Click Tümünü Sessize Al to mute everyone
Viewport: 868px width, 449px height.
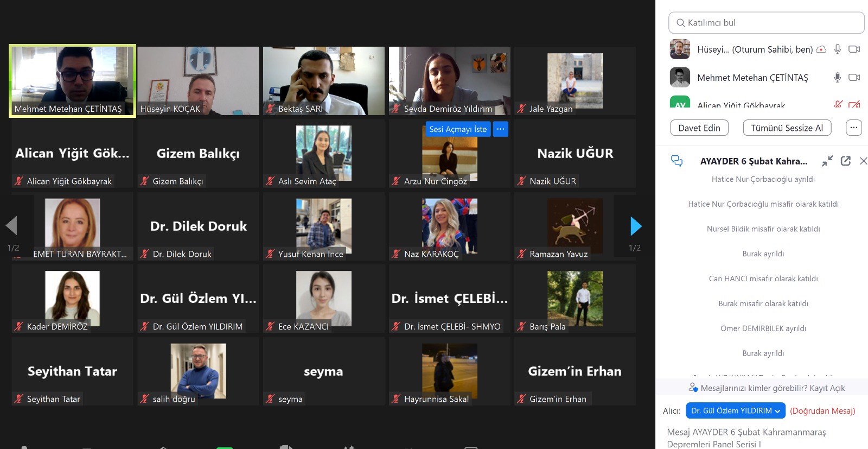click(787, 128)
